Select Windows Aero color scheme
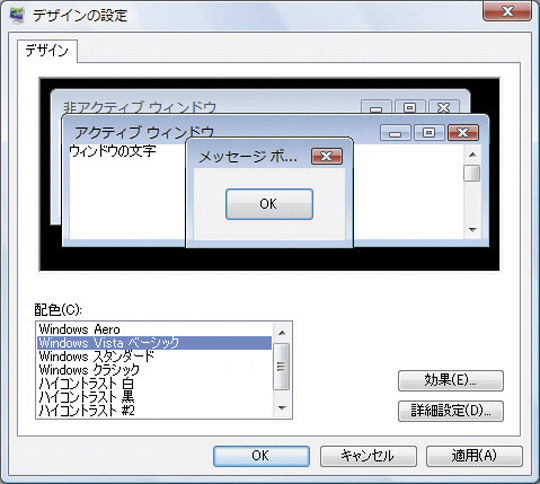This screenshot has height=484, width=540. tap(154, 329)
